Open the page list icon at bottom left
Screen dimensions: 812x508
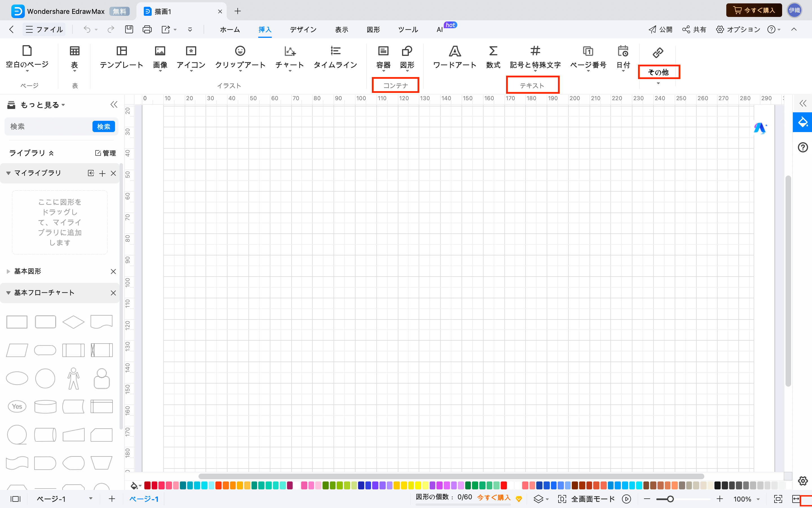coord(16,499)
